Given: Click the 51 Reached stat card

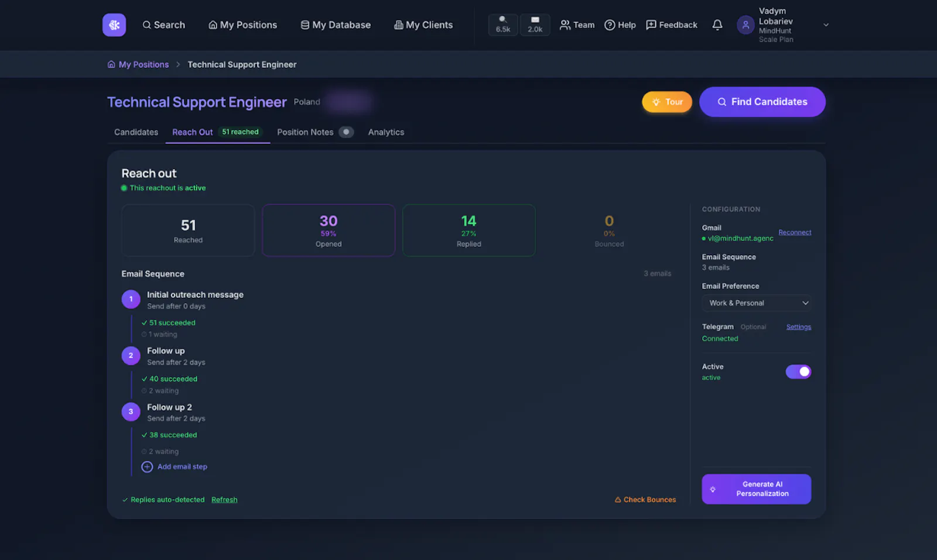Looking at the screenshot, I should pos(188,231).
